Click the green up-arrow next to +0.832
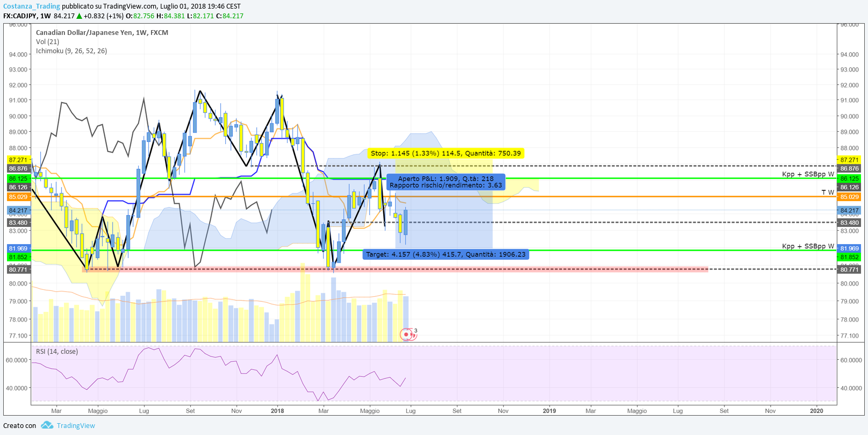Image resolution: width=868 pixels, height=435 pixels. [80, 16]
